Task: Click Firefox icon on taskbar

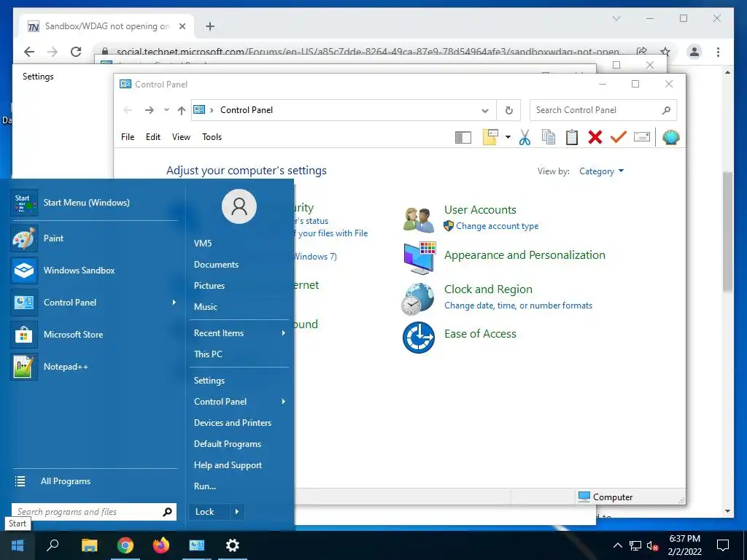Action: click(x=161, y=545)
